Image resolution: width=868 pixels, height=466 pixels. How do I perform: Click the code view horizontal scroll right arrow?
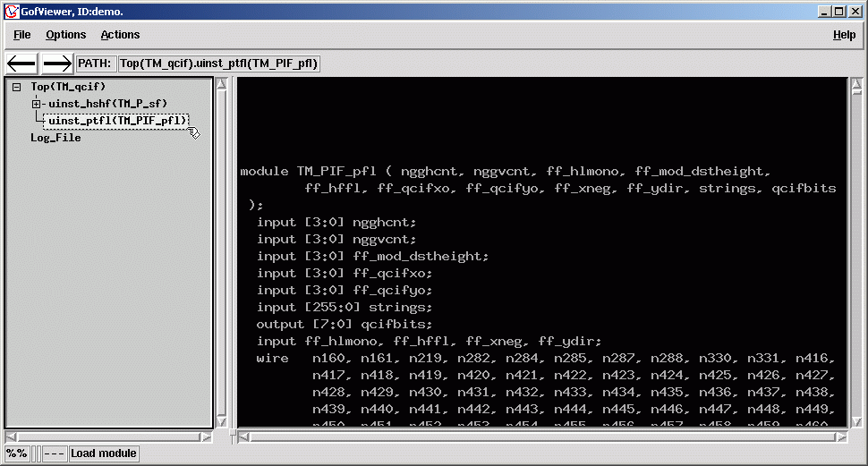tap(841, 437)
